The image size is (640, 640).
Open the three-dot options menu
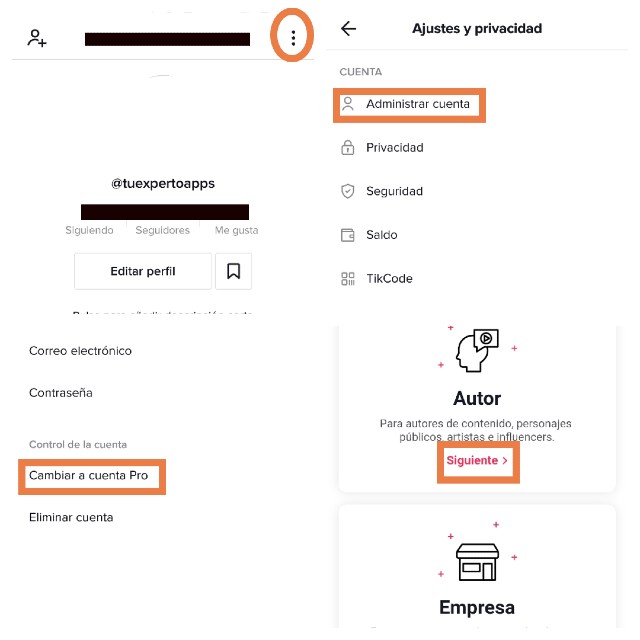point(293,39)
